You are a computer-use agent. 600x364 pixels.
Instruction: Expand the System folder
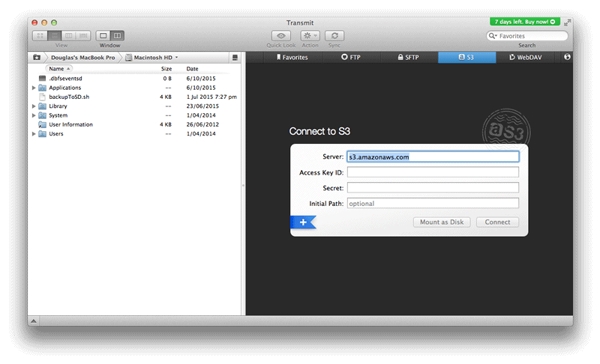[34, 115]
